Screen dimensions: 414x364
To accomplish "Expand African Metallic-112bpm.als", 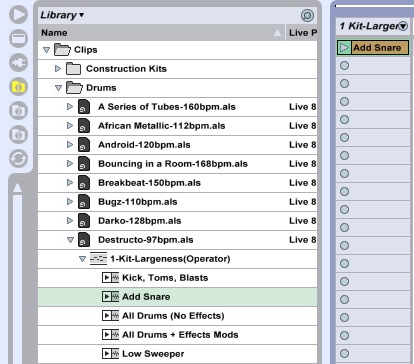I will coord(70,125).
